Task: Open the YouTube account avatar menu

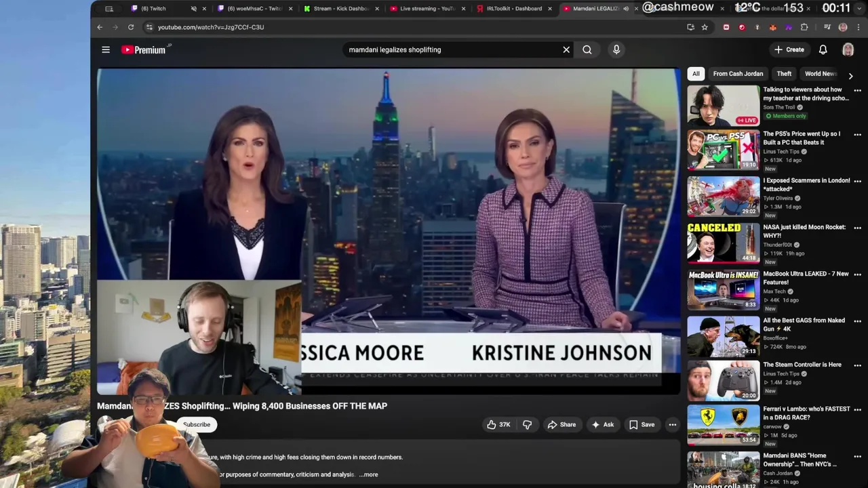Action: 848,49
